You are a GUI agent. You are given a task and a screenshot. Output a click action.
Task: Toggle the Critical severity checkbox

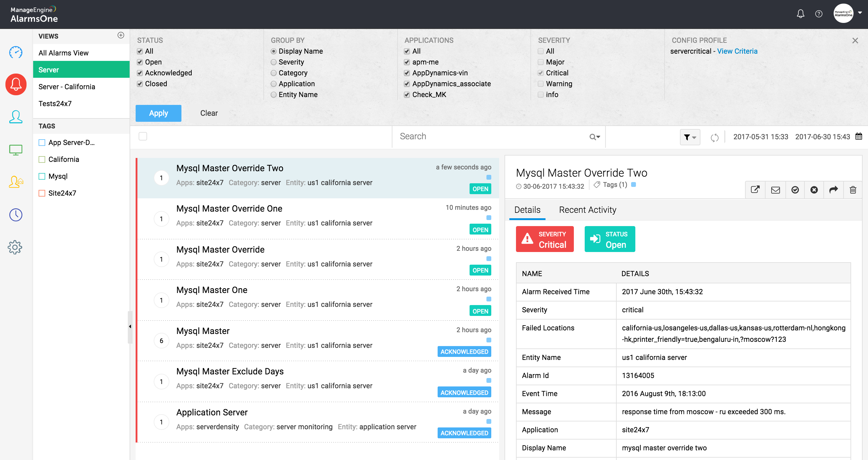point(540,73)
